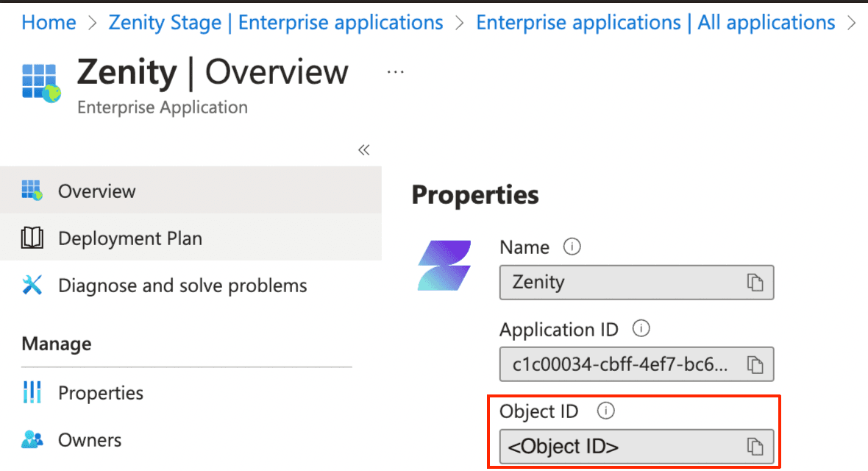Click the enterprise application grid icon in header
Image resolution: width=868 pixels, height=471 pixels.
pyautogui.click(x=41, y=84)
